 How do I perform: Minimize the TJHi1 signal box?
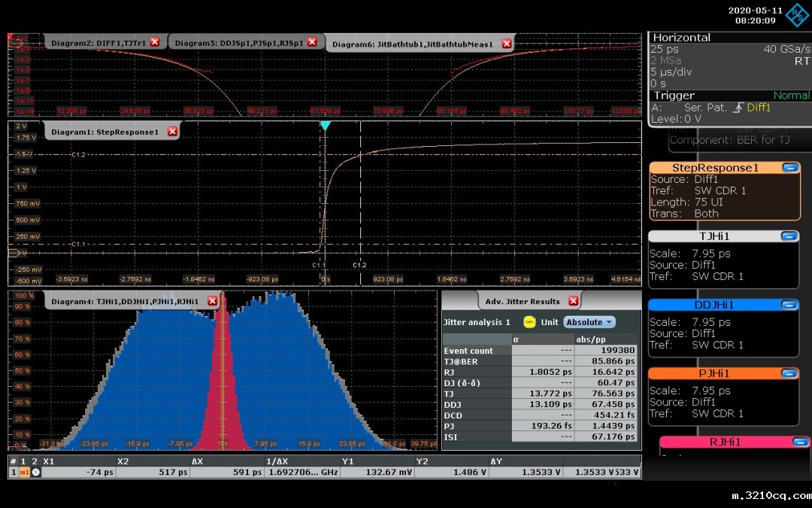(x=789, y=236)
